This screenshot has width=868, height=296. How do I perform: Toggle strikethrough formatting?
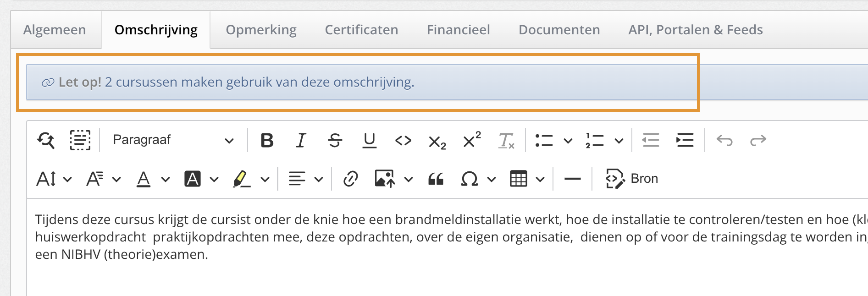click(335, 140)
